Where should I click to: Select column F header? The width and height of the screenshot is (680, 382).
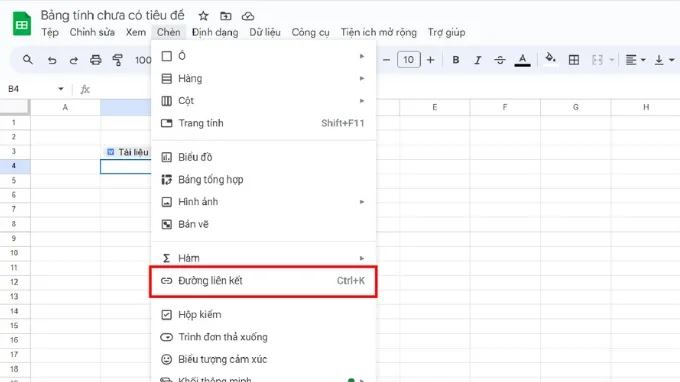click(505, 107)
